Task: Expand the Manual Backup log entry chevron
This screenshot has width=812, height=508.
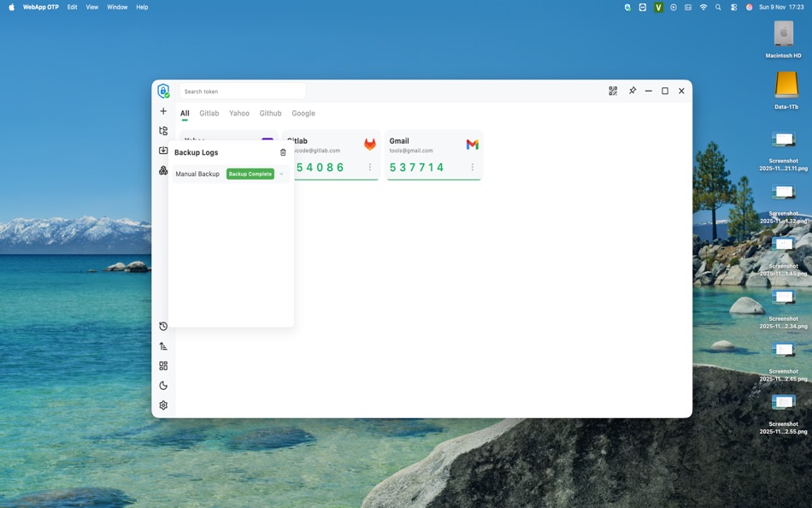Action: point(281,174)
